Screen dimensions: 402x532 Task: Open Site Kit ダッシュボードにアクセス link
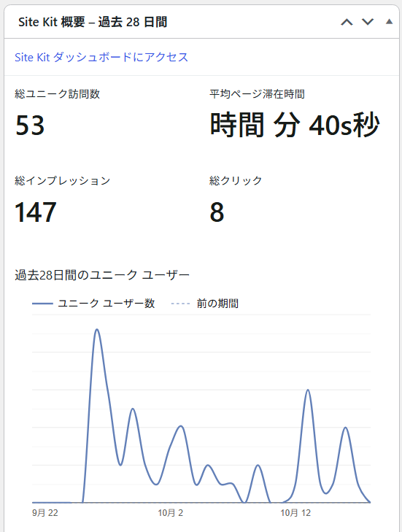(x=101, y=57)
